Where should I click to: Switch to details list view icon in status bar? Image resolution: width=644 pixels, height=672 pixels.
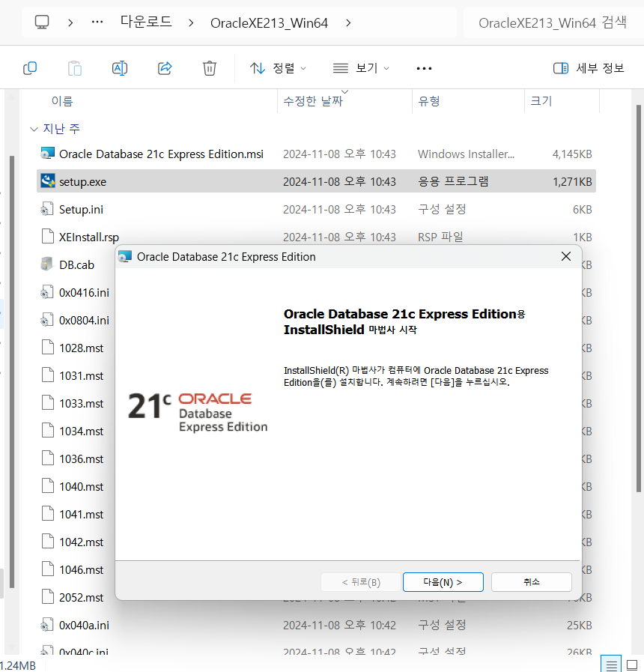[x=611, y=665]
